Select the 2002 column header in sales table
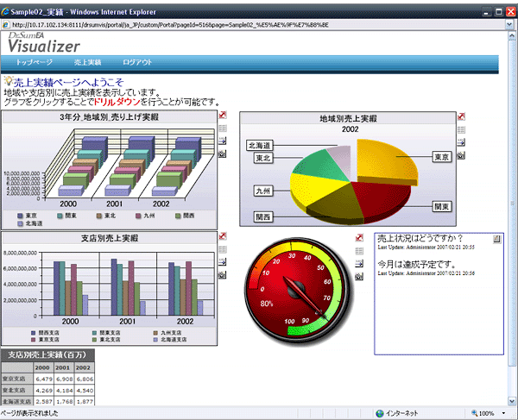Screen dimensions: 518x420 pos(84,367)
